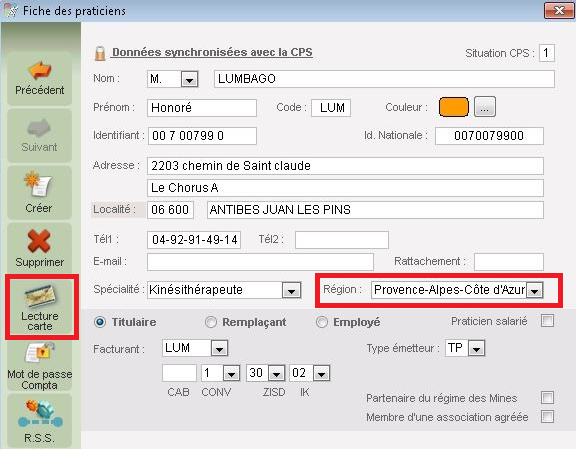Select the Employé radio button

322,322
